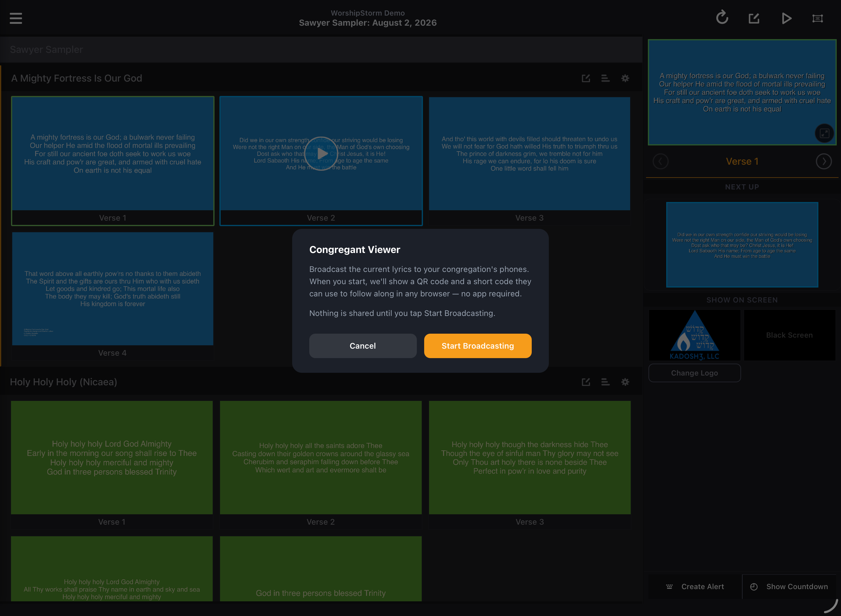Click the play presentation icon in header
The height and width of the screenshot is (616, 841).
click(787, 18)
